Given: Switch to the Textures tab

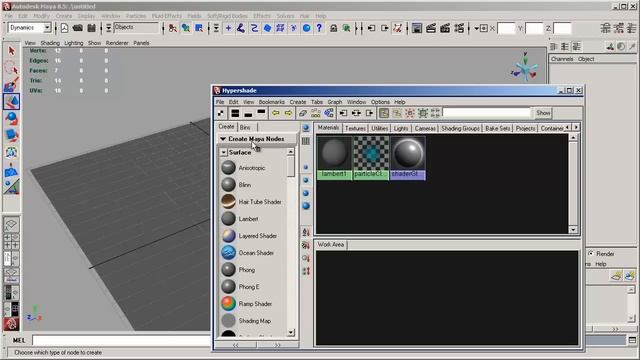Looking at the screenshot, I should (355, 128).
